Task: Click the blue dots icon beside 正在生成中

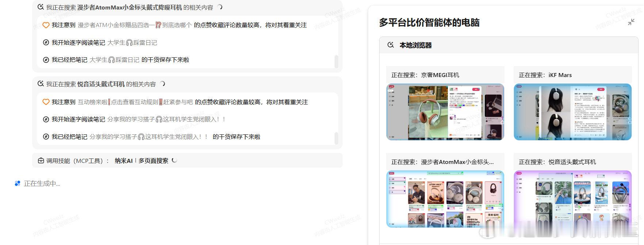Action: pos(17,183)
